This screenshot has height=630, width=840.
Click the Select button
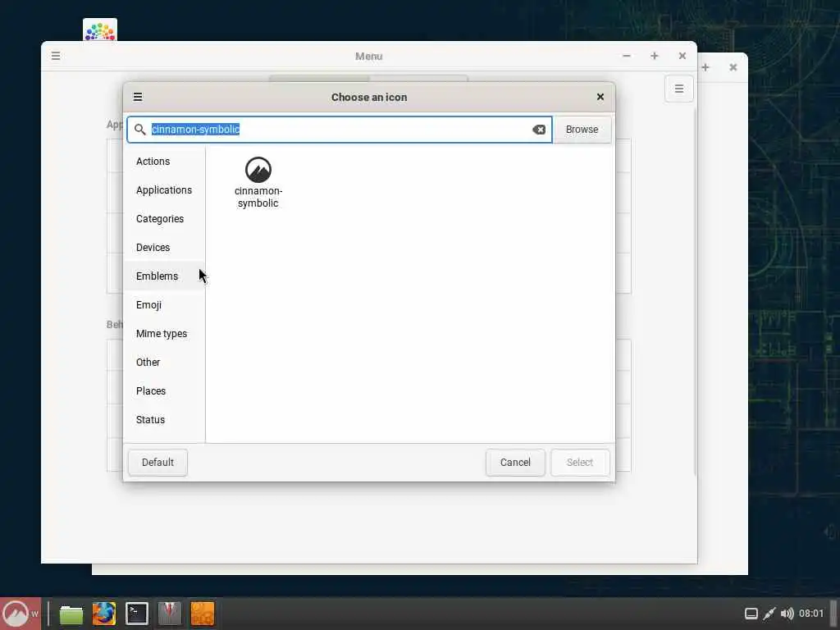pyautogui.click(x=580, y=463)
